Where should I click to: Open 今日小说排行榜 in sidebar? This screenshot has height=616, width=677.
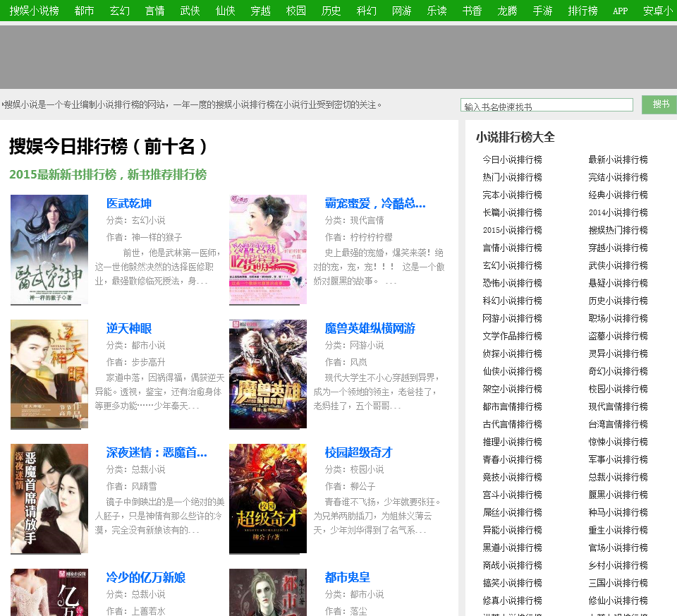(512, 160)
